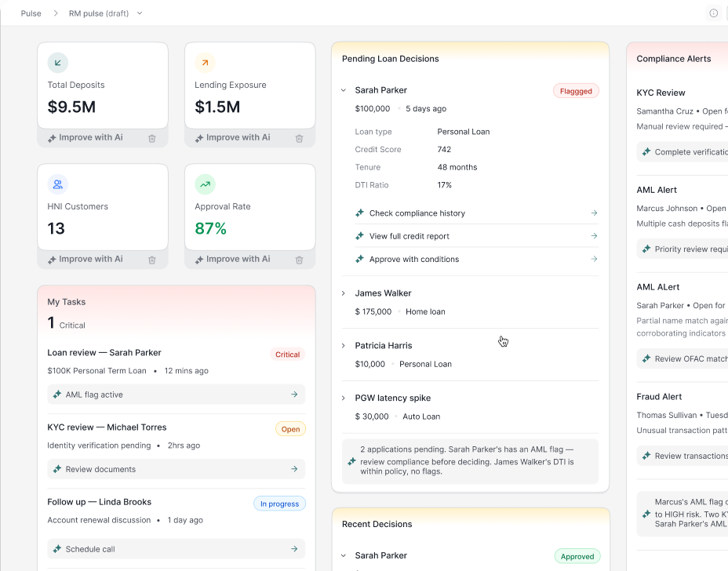
Task: Click Follow up — Linda Brooks task title
Action: [100, 502]
